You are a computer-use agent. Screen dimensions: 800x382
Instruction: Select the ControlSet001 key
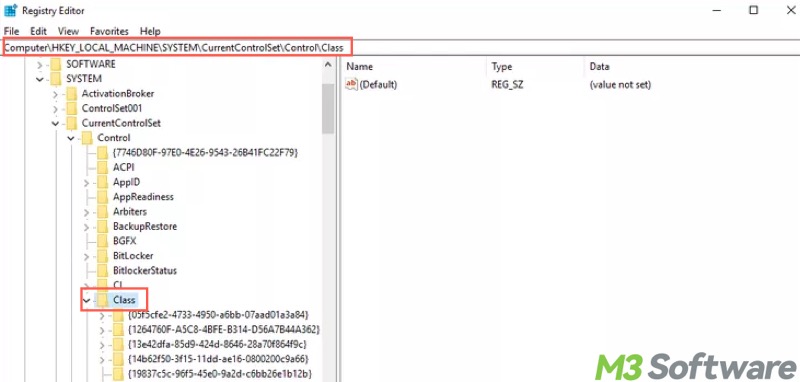pyautogui.click(x=112, y=109)
